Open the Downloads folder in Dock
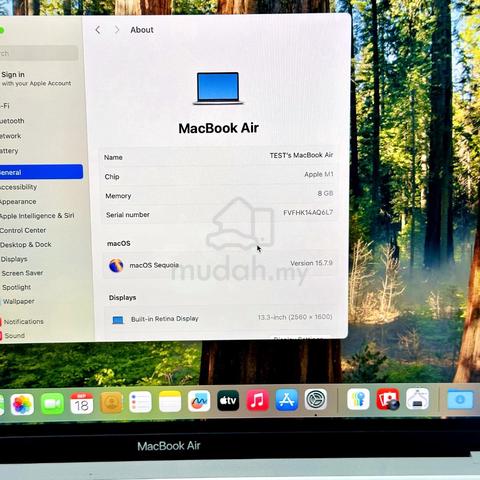Image resolution: width=480 pixels, height=480 pixels. [x=460, y=399]
